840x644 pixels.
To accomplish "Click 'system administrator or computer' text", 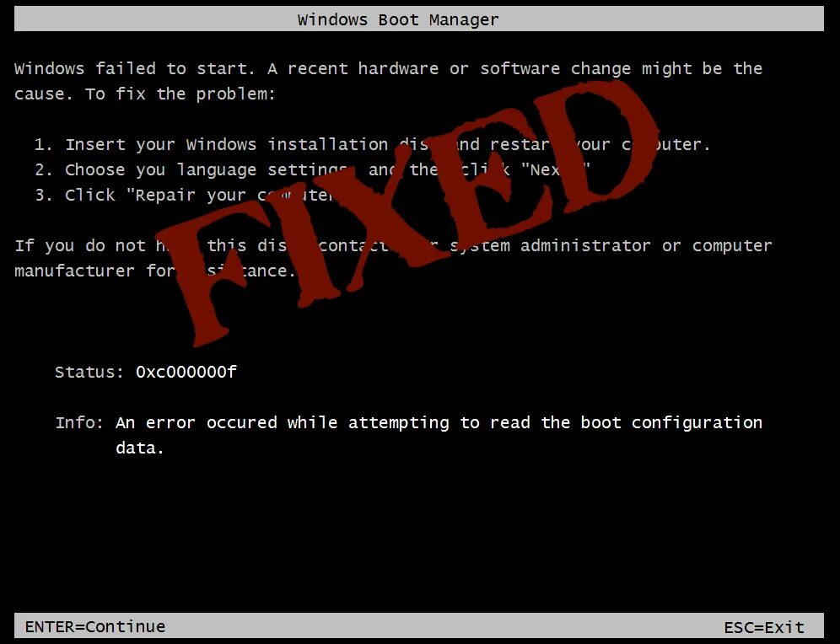I will click(611, 246).
